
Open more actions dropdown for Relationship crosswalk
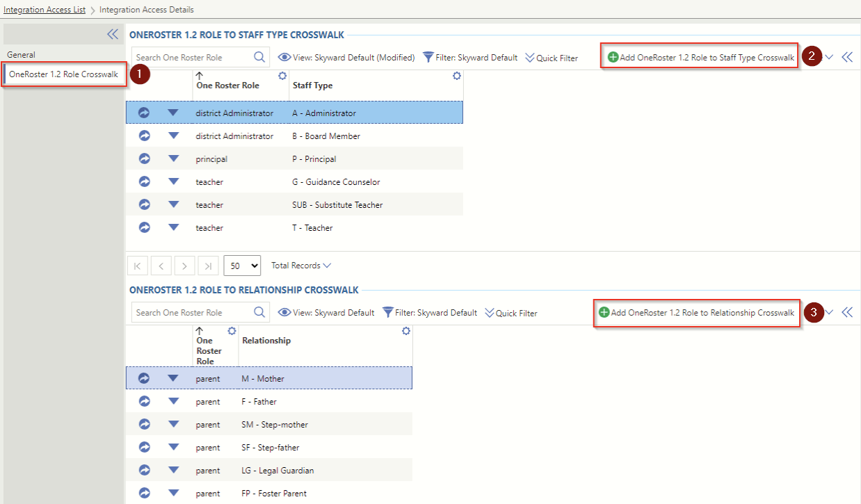829,313
